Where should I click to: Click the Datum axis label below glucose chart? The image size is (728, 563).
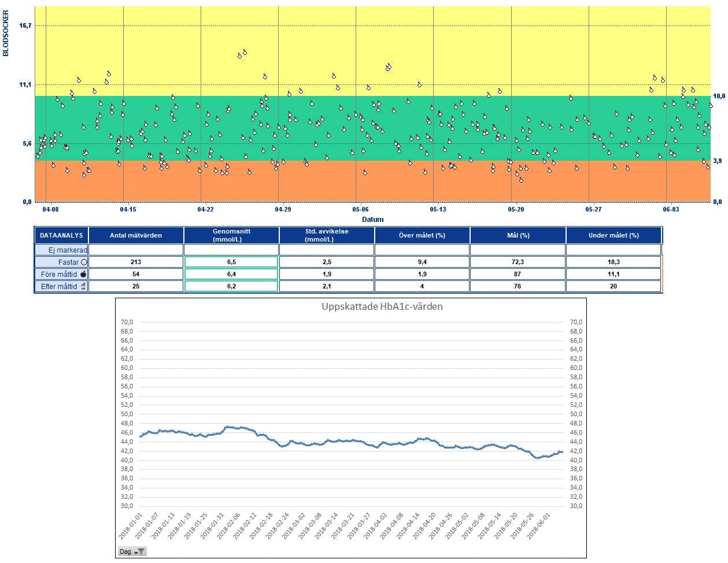click(x=372, y=219)
